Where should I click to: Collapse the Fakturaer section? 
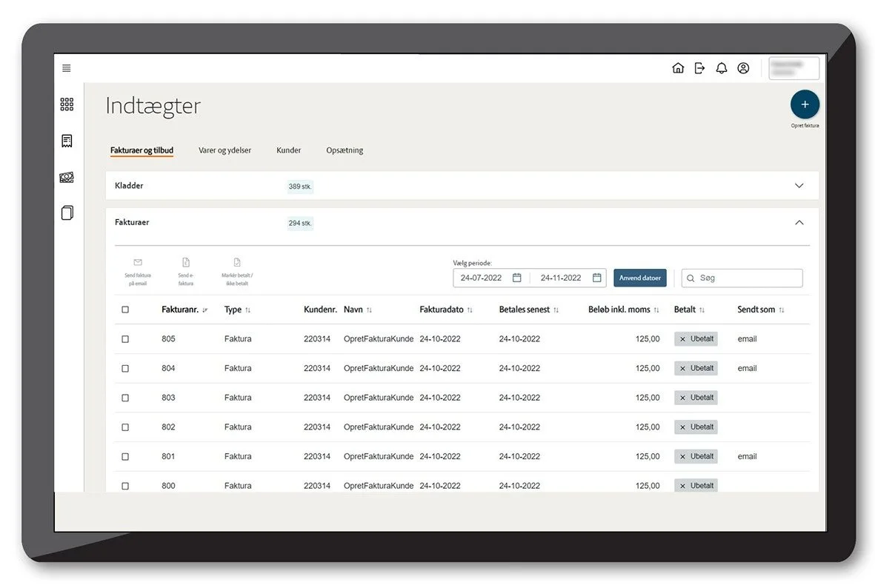(x=799, y=222)
